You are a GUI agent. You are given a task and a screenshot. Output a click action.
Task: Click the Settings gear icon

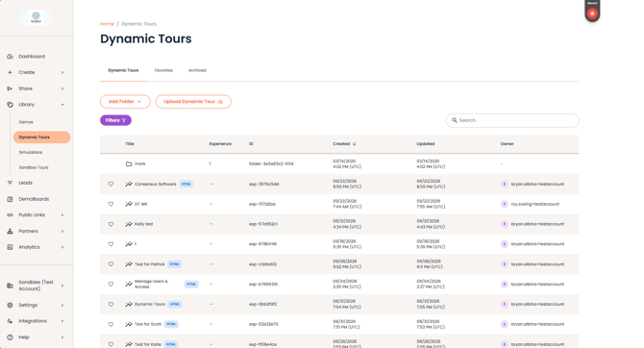[x=10, y=305]
